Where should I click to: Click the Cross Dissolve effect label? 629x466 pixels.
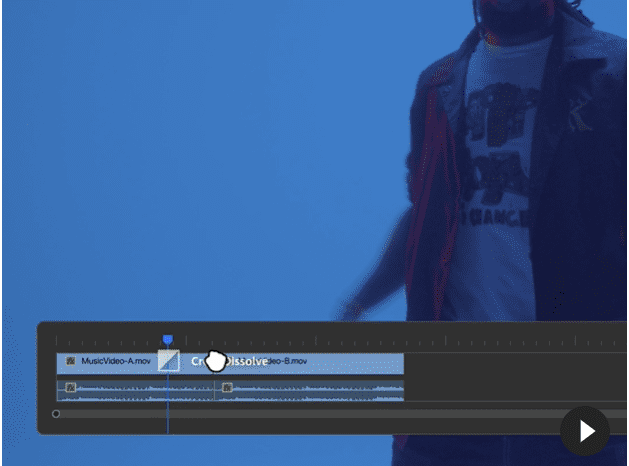(x=229, y=361)
